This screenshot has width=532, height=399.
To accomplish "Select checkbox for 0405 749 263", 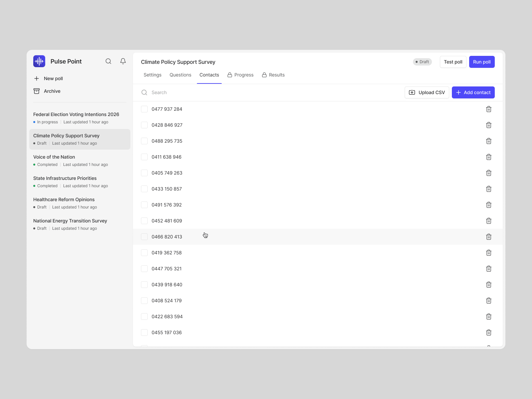I will point(144,173).
